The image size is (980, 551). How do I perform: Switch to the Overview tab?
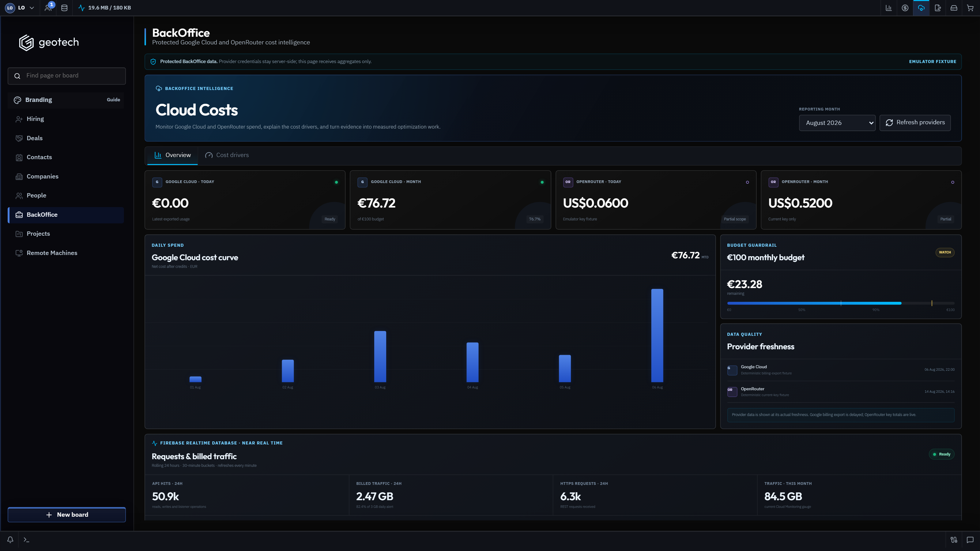172,155
